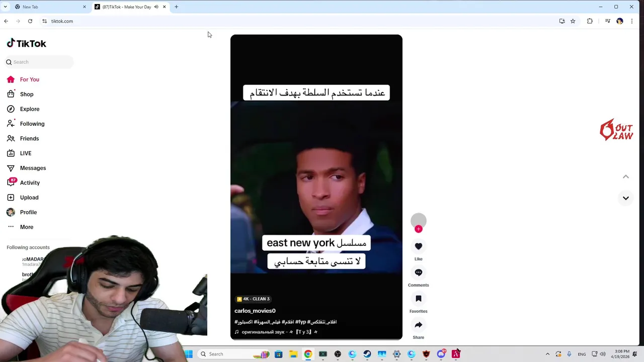Open the clock showing 3:08 PM
644x362 pixels.
tap(621, 354)
